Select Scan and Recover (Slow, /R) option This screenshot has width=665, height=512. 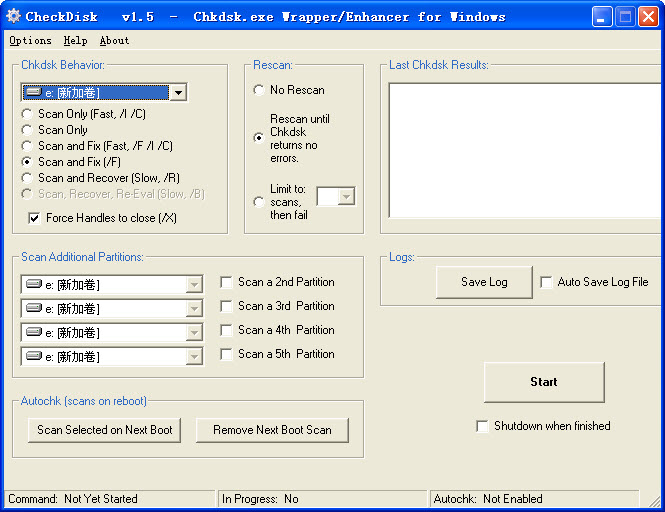(x=27, y=178)
